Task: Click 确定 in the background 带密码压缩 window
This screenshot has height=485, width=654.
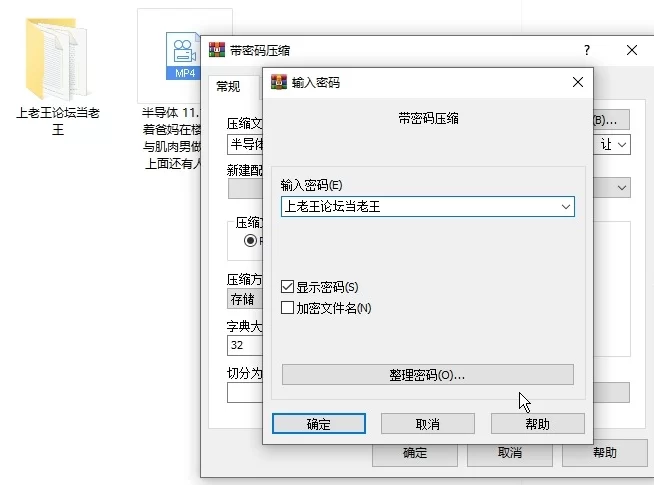Action: [415, 453]
